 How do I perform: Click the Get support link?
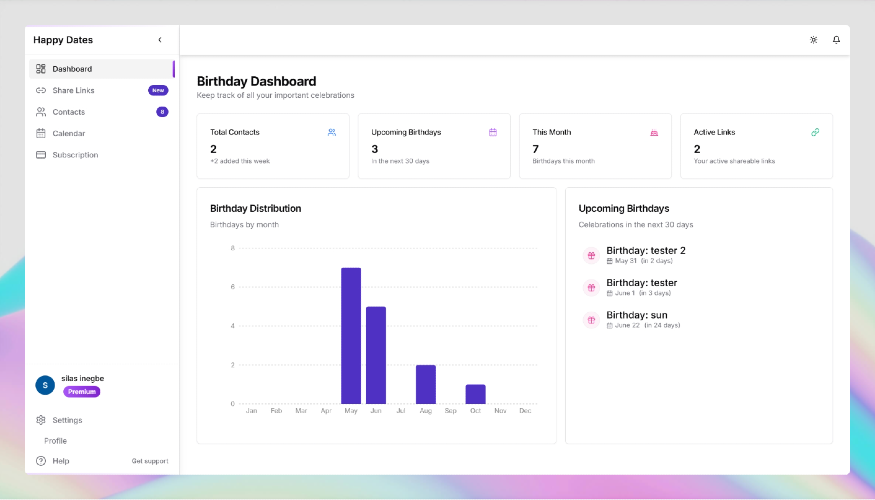(x=150, y=461)
